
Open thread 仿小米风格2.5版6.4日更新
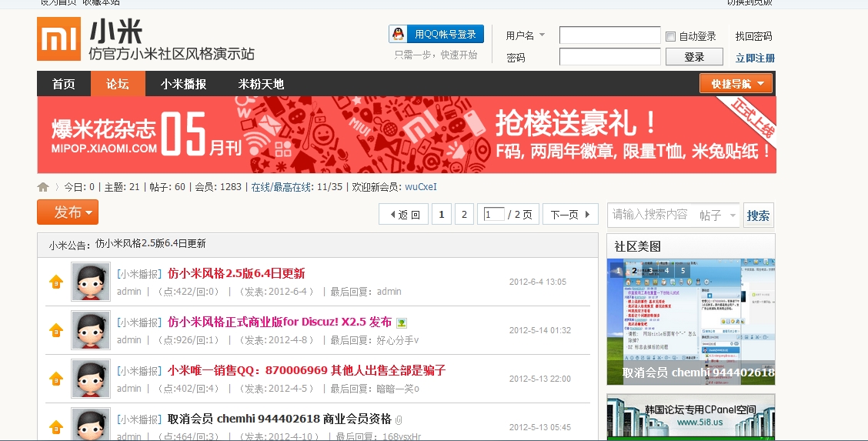(236, 273)
